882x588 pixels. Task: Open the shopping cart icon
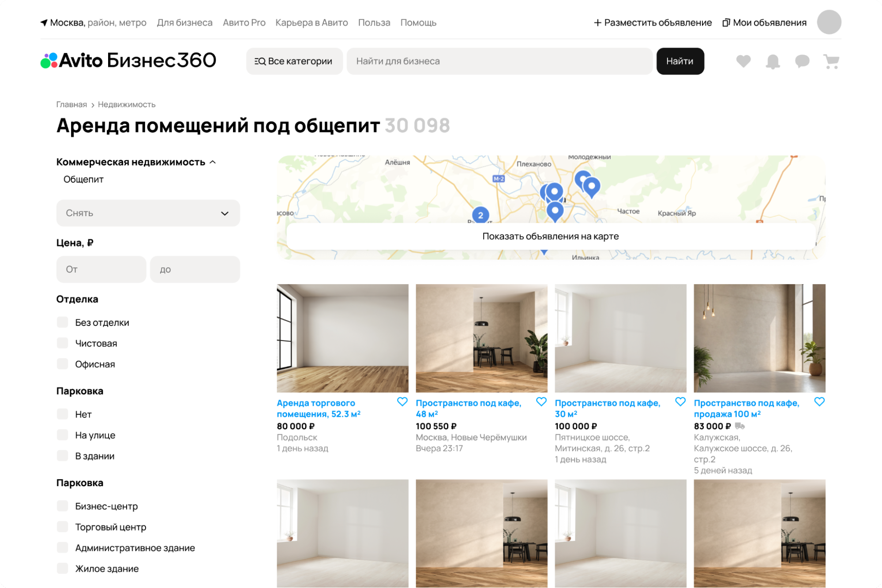click(831, 61)
